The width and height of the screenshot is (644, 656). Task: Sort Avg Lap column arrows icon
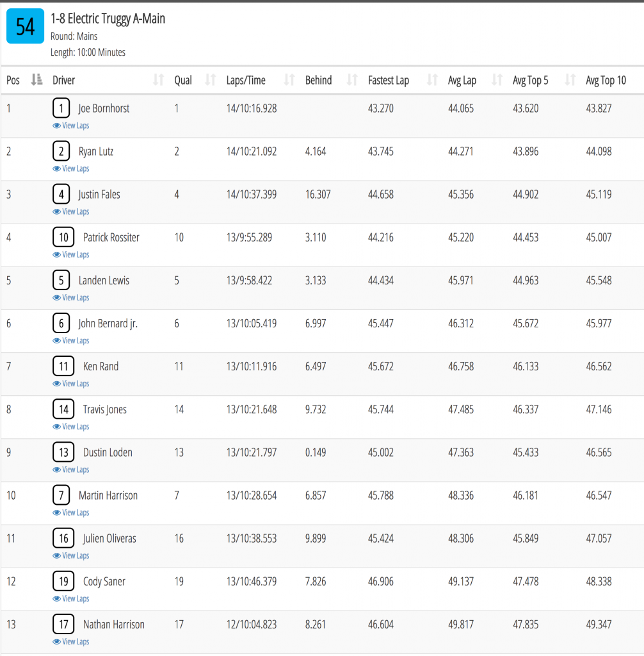point(497,79)
